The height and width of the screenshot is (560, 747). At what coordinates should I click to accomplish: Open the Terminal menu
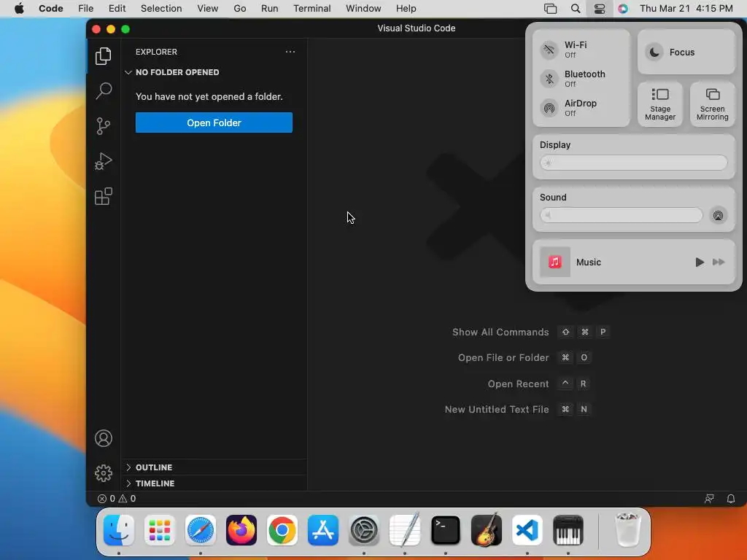[x=312, y=9]
